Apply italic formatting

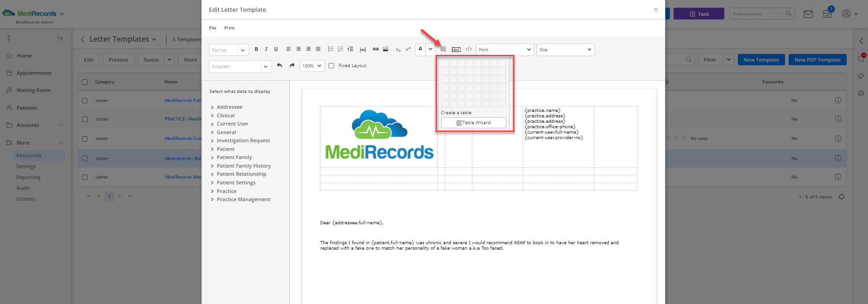tap(266, 49)
